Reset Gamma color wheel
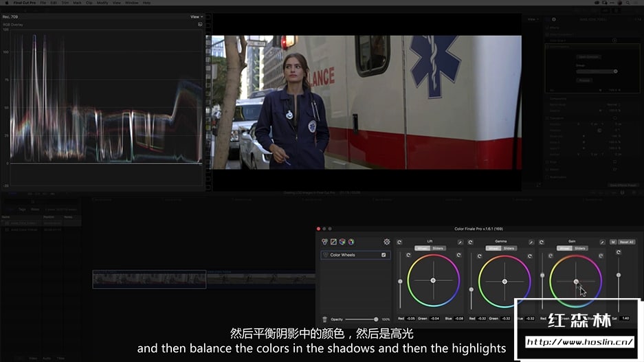 point(530,256)
